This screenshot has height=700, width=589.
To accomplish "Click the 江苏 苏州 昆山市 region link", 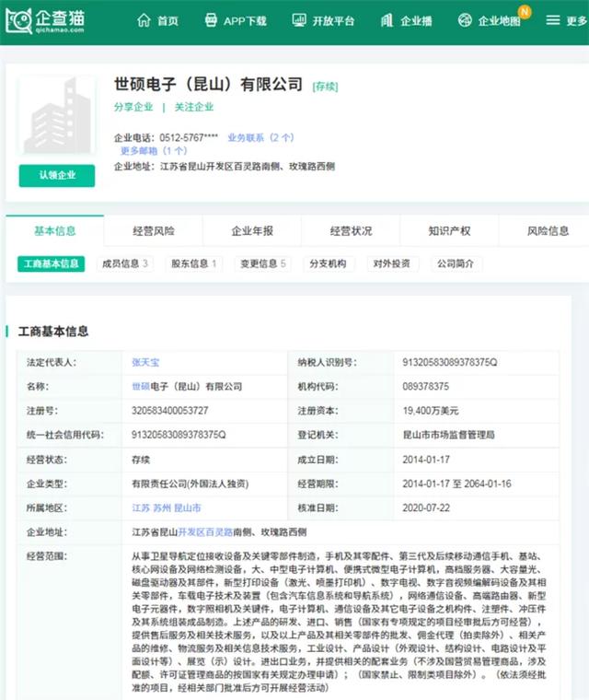I will [x=167, y=508].
